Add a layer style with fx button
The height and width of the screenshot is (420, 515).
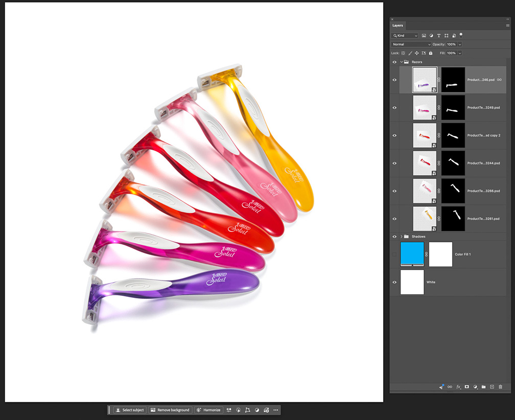[458, 387]
